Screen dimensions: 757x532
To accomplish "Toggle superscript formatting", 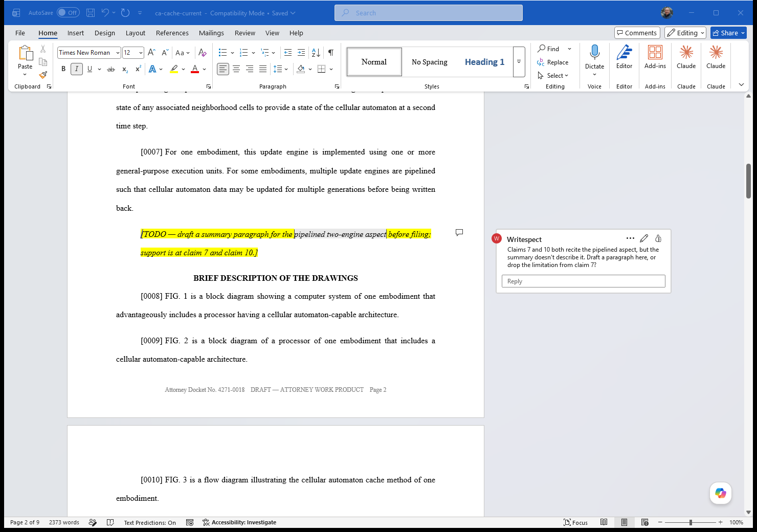I will (138, 69).
